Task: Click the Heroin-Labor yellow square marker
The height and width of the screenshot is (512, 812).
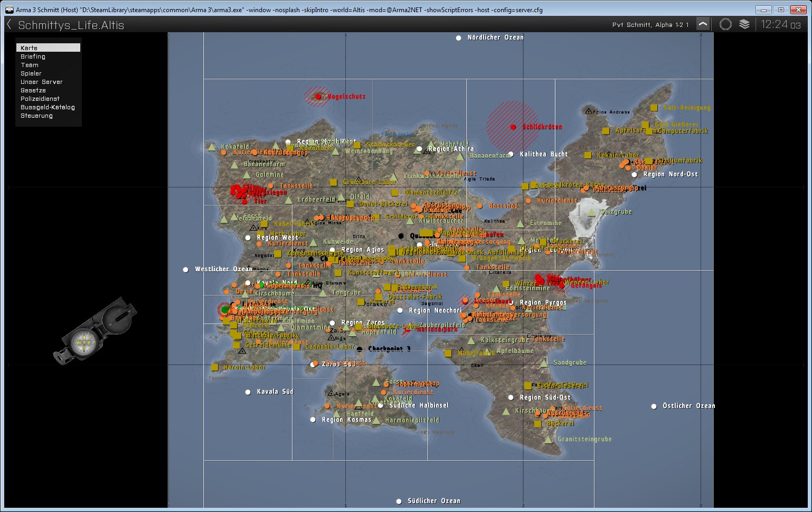Action: point(214,367)
